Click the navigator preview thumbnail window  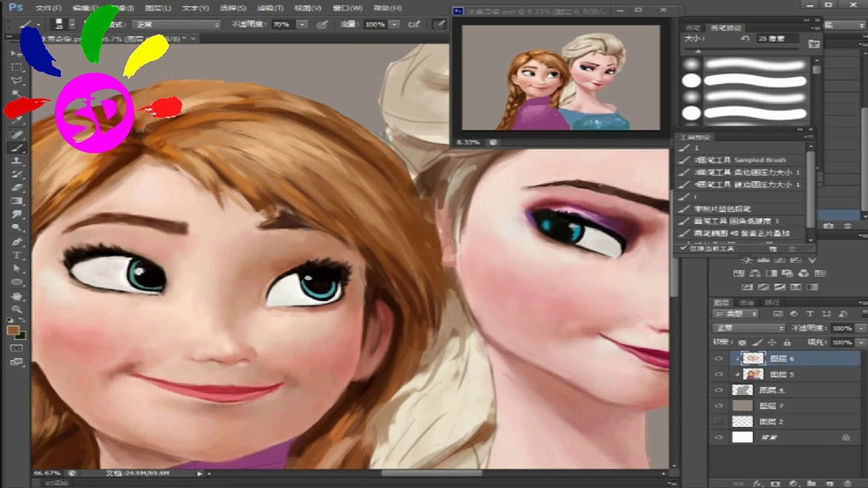tap(560, 77)
